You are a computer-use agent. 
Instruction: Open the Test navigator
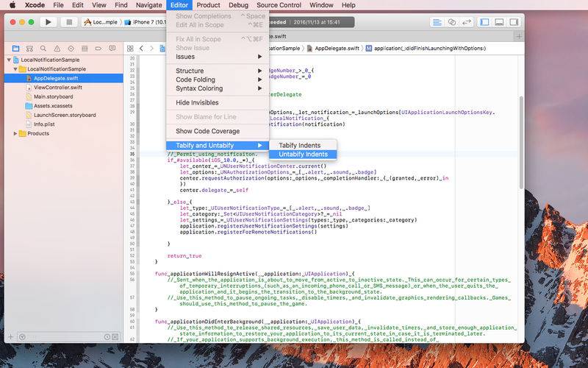tap(71, 49)
